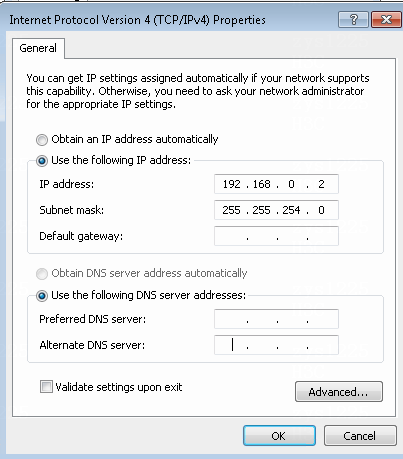Select Use the following DNS server addresses
Viewport: 403px width, 459px height.
pos(42,296)
